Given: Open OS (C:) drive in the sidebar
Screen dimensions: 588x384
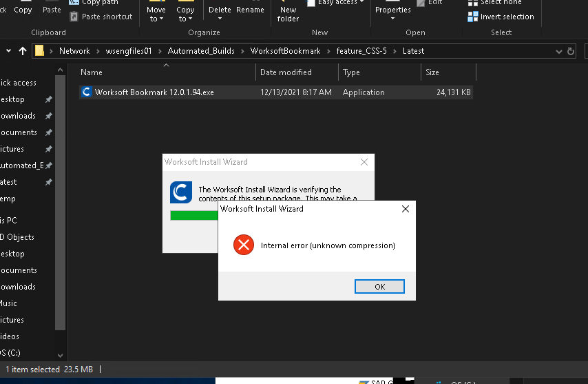Looking at the screenshot, I should coord(10,352).
